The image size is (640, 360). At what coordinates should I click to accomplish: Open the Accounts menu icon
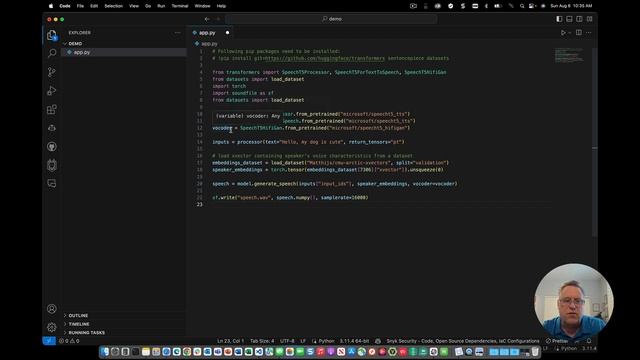(52, 309)
